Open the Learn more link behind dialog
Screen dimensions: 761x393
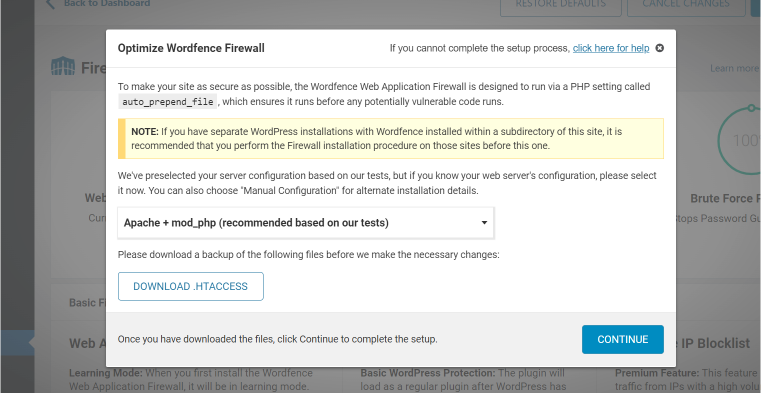(735, 68)
